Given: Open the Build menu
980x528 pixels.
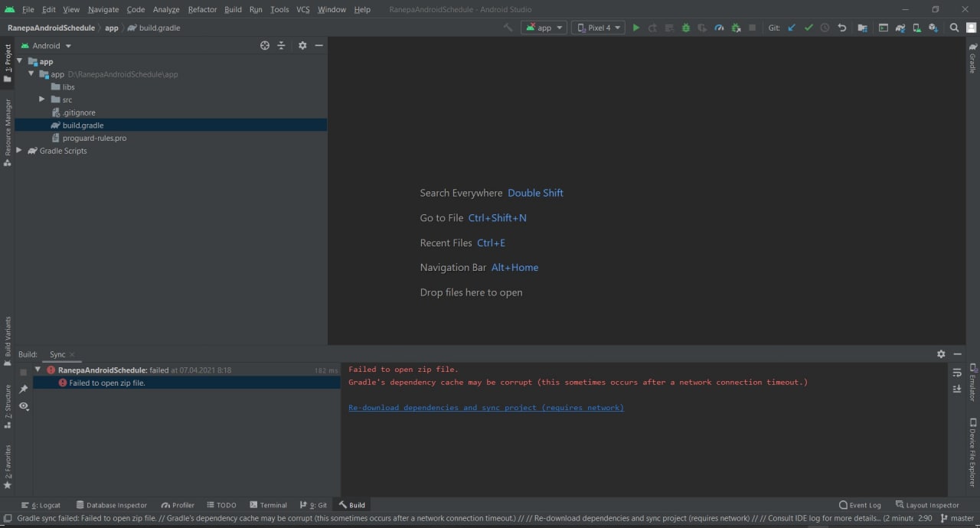Looking at the screenshot, I should pos(234,9).
